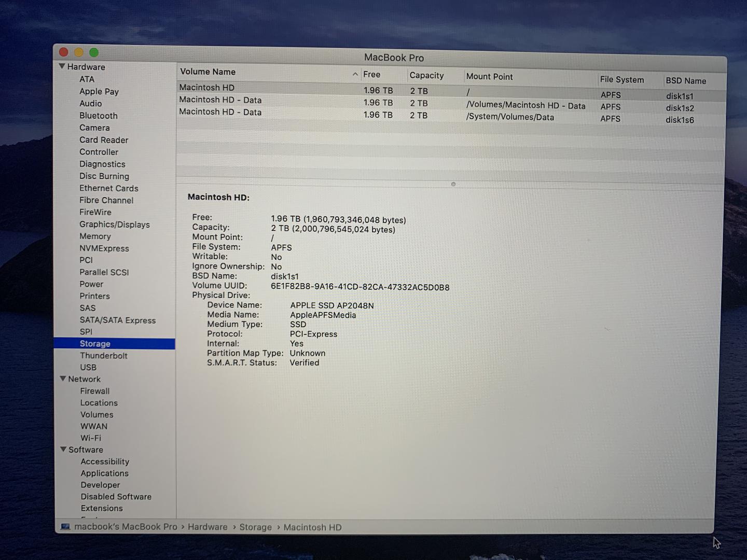Sort by Free column header
This screenshot has width=747, height=560.
pos(372,74)
